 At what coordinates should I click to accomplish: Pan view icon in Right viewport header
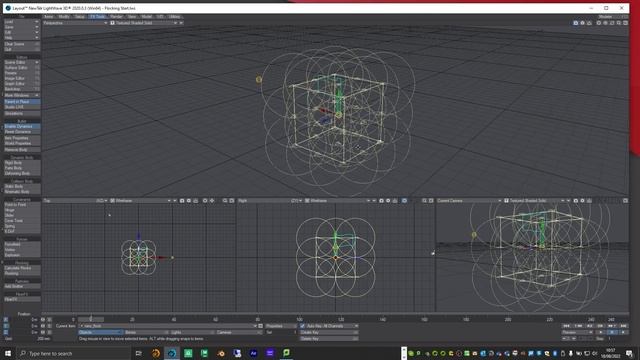click(x=381, y=200)
